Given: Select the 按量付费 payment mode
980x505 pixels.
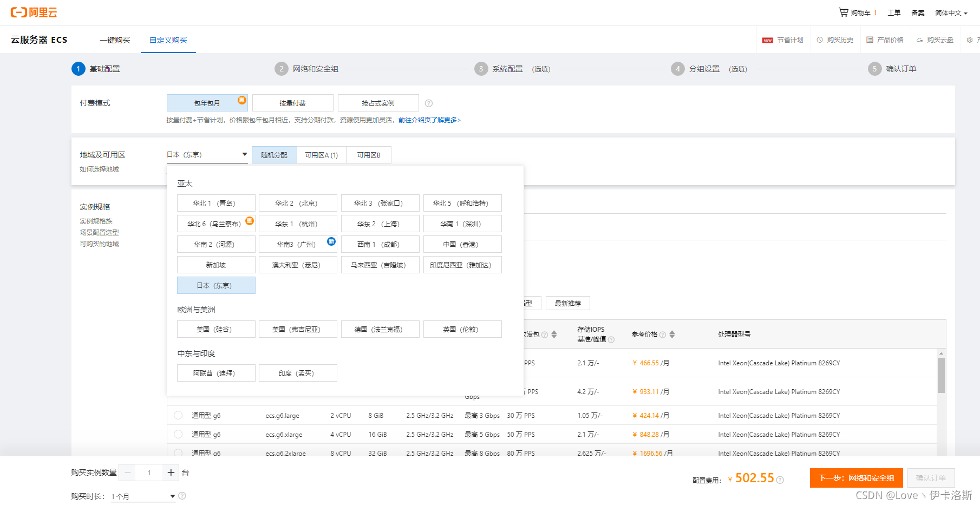Looking at the screenshot, I should pyautogui.click(x=292, y=103).
